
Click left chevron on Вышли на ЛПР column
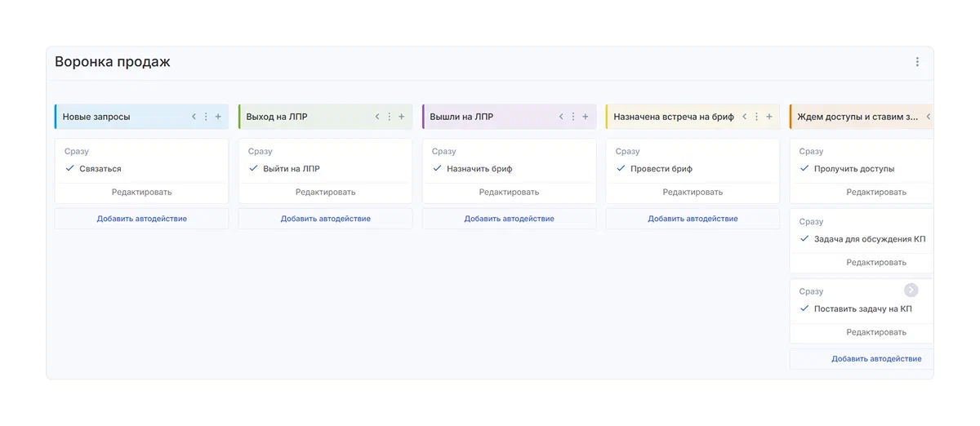[x=561, y=117]
